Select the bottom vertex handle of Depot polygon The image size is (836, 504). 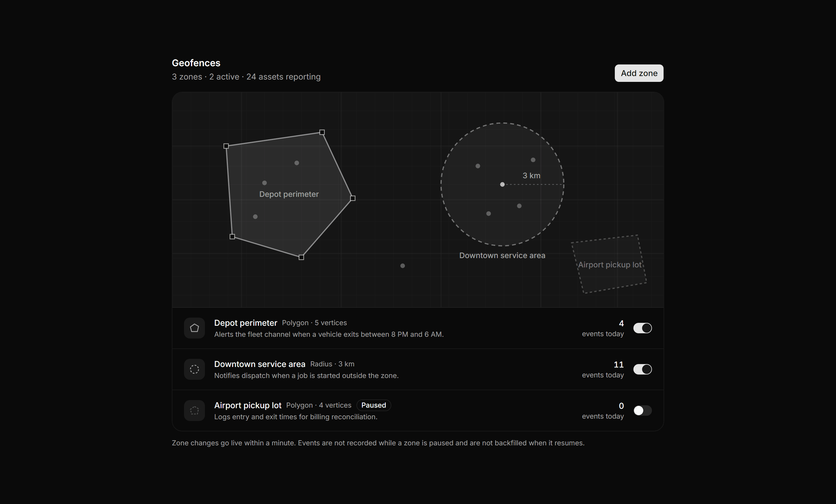[301, 257]
